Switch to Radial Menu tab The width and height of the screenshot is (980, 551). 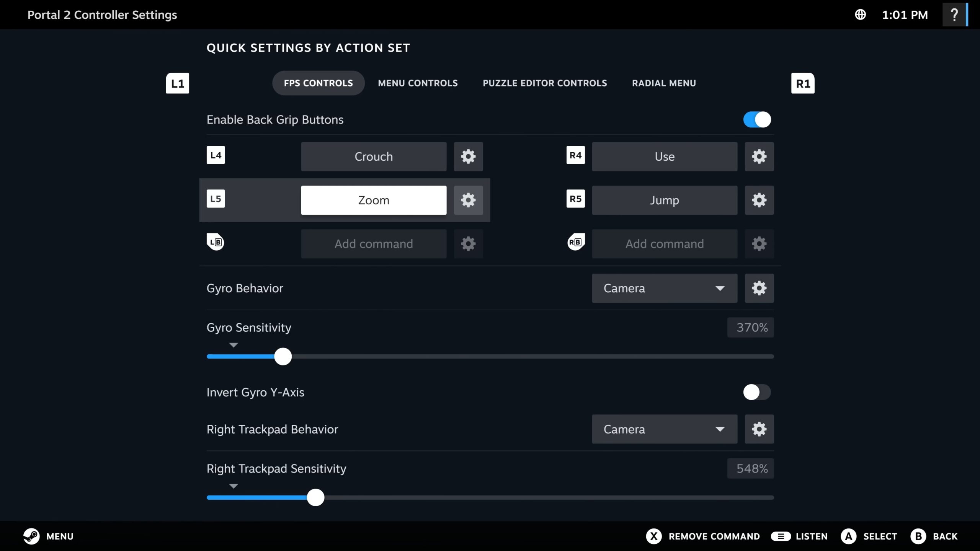[x=664, y=83]
